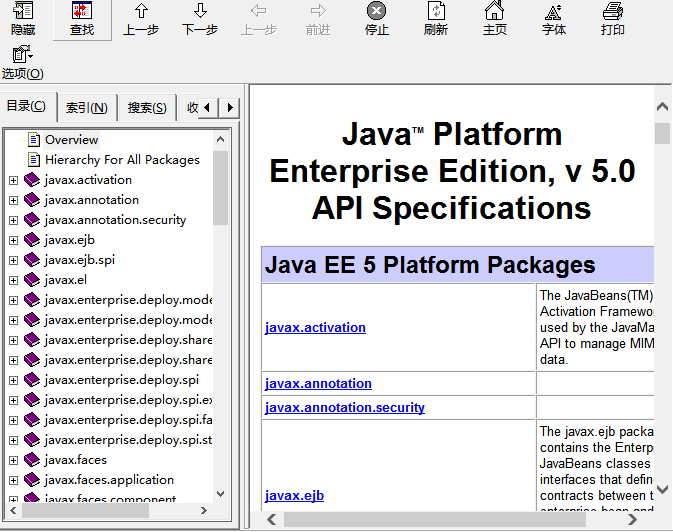Screen dimensions: 673x532
Task: Click the Find (查找) toolbar icon
Action: coord(82,19)
